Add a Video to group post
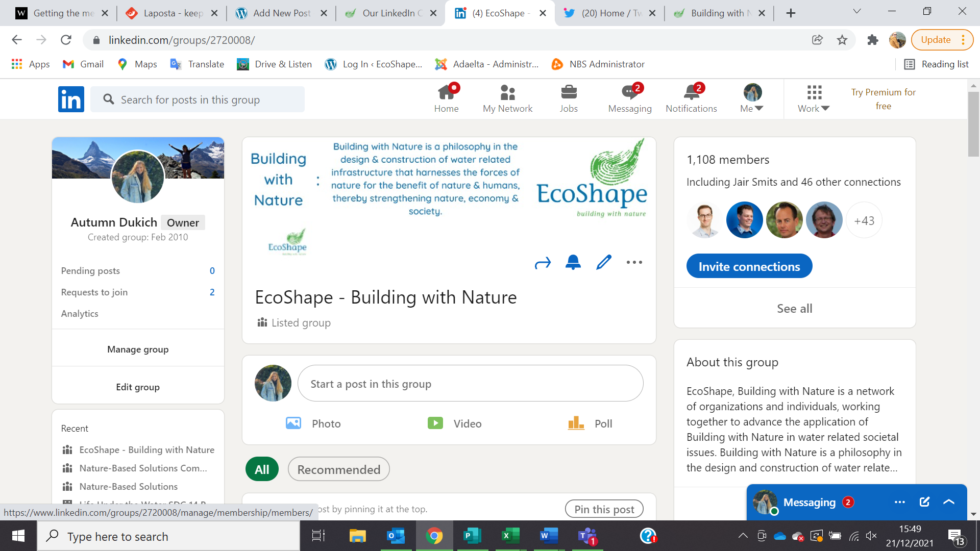Viewport: 980px width, 551px height. click(x=454, y=423)
